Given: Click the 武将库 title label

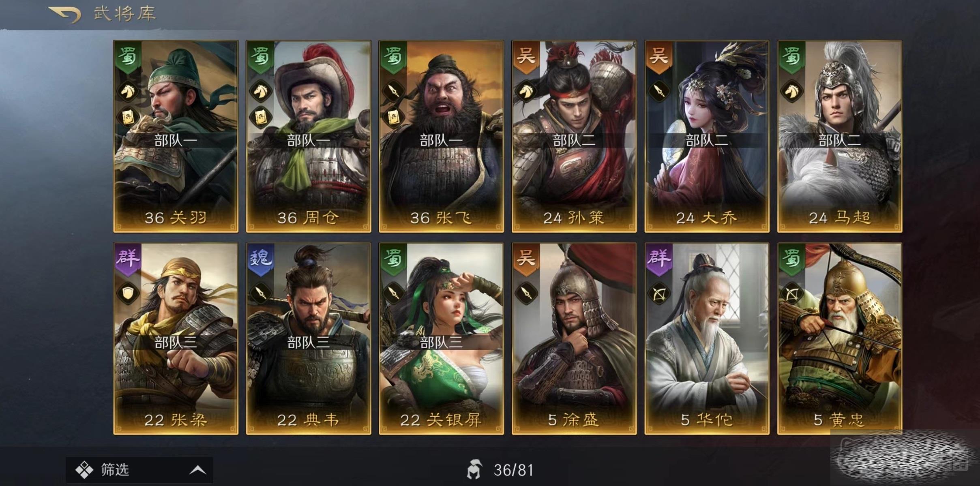Looking at the screenshot, I should 124,14.
